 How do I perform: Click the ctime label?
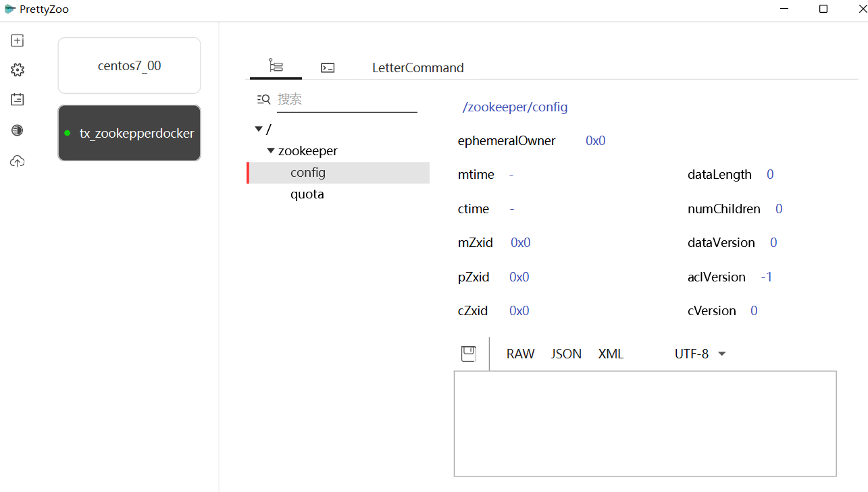(474, 209)
